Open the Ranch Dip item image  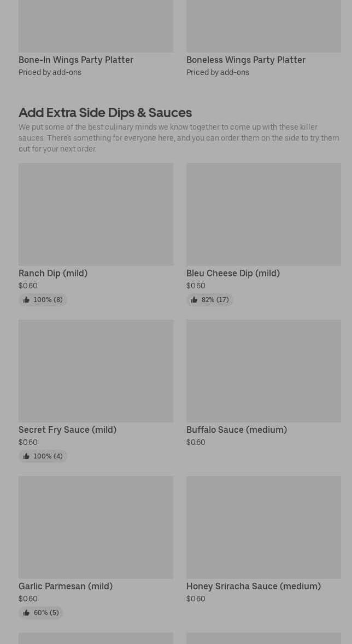[x=96, y=214]
